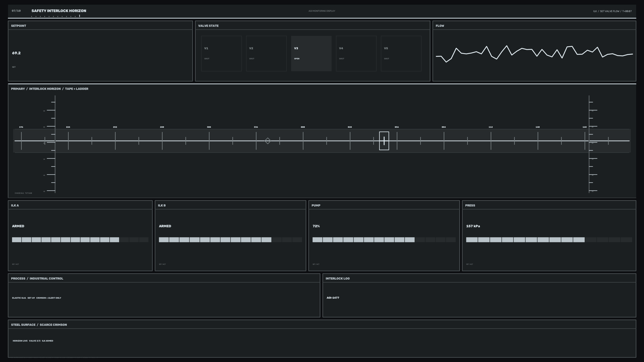Click the 252 tape label
This screenshot has height=362, width=644.
click(115, 127)
